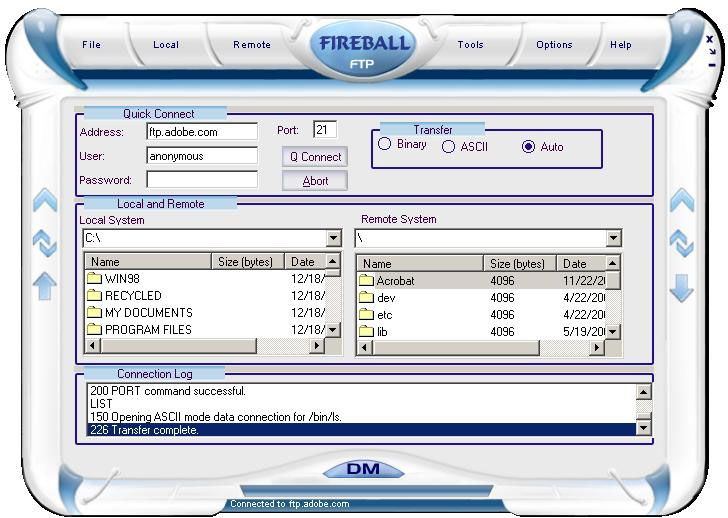Screen dimensions: 728x518
Task: Sort remote files by Name column
Action: [x=420, y=264]
